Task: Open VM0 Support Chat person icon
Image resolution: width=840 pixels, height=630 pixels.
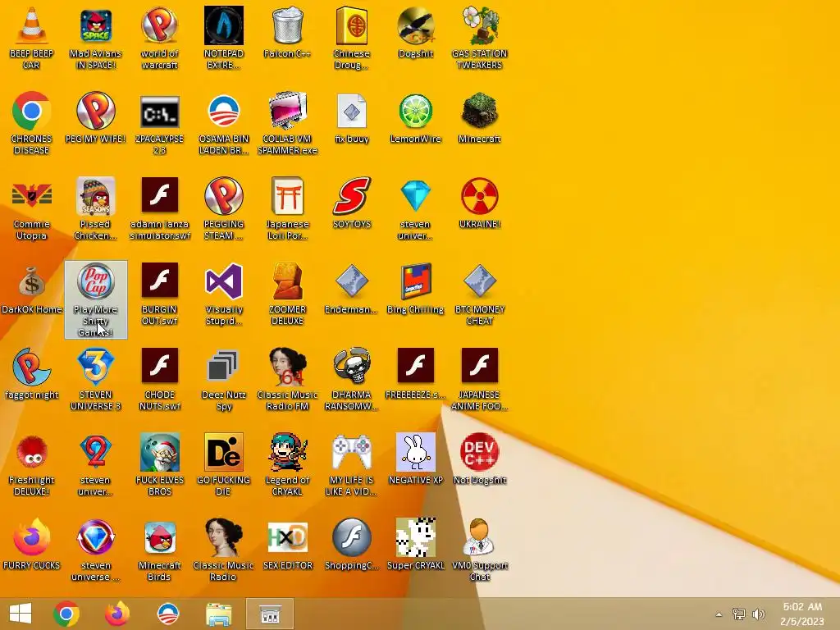Action: coord(479,537)
